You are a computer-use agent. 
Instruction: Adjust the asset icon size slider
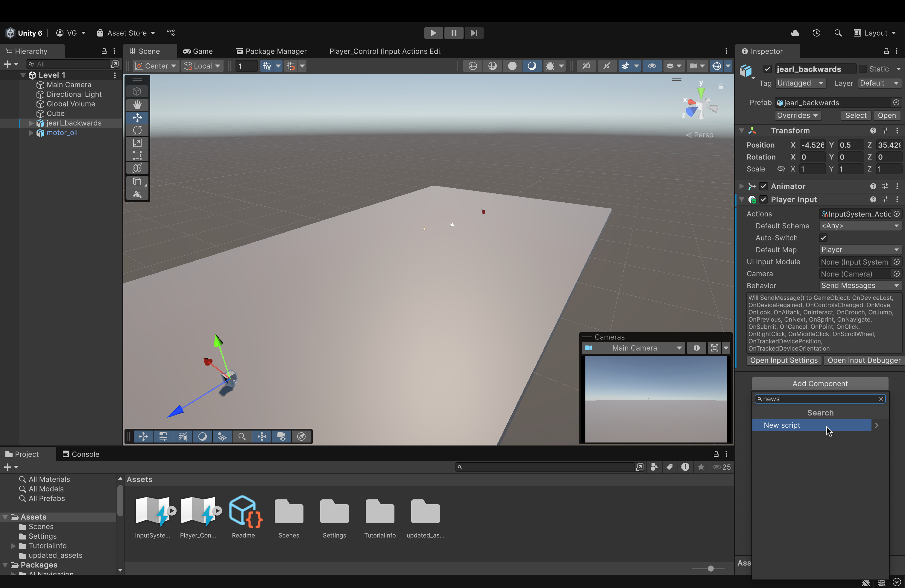pos(710,569)
